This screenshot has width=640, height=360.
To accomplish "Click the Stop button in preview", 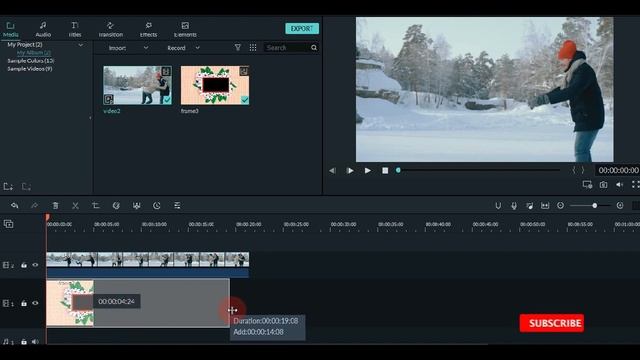I will click(x=385, y=171).
